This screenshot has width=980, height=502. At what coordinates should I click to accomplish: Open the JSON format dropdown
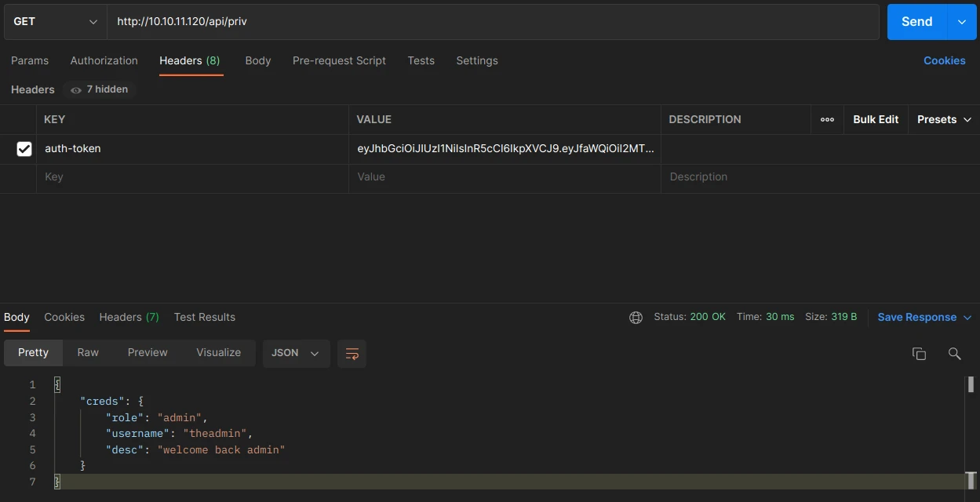296,353
